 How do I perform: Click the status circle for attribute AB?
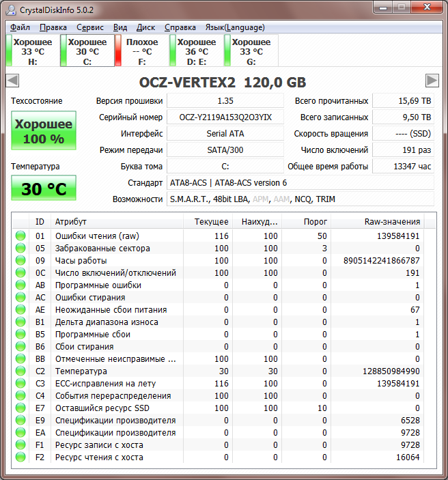[20, 285]
